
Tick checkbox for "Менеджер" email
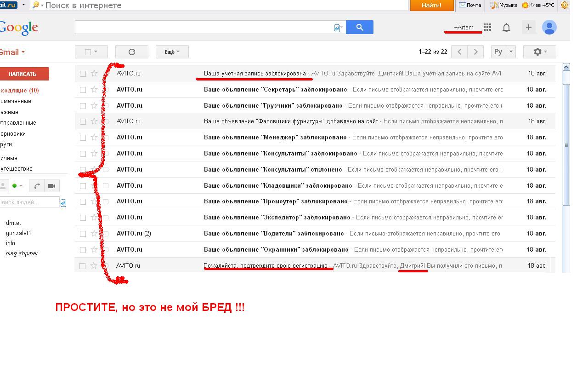(x=83, y=138)
